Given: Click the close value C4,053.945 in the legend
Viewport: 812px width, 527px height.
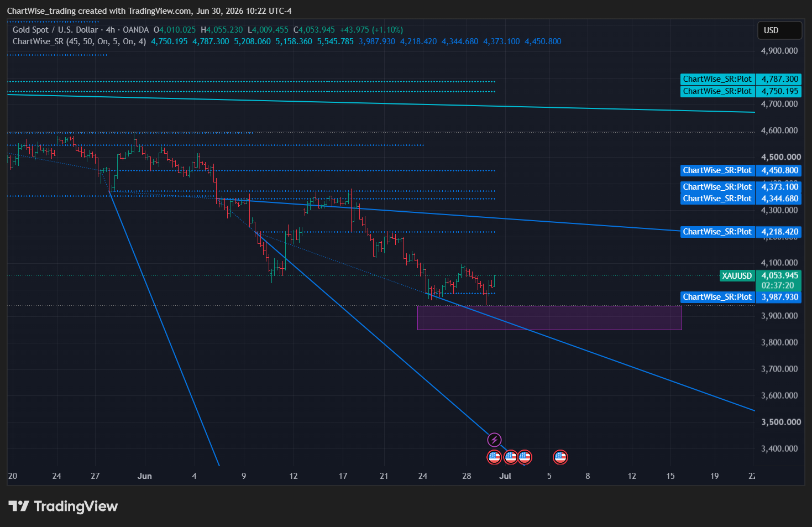Looking at the screenshot, I should (x=314, y=30).
